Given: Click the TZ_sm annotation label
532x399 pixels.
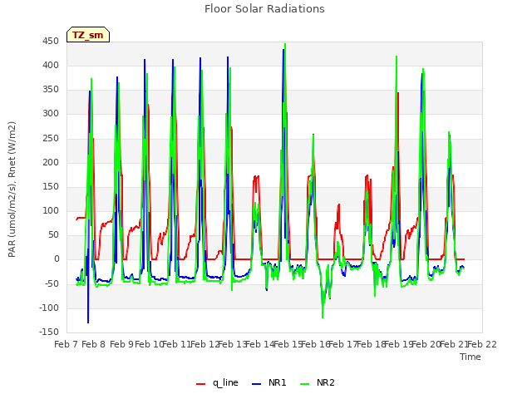Looking at the screenshot, I should pyautogui.click(x=88, y=35).
